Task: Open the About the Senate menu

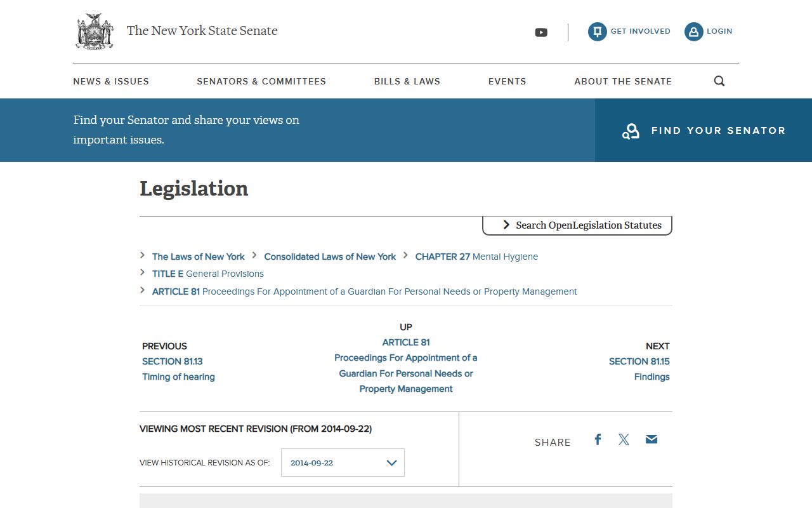Action: pyautogui.click(x=623, y=81)
